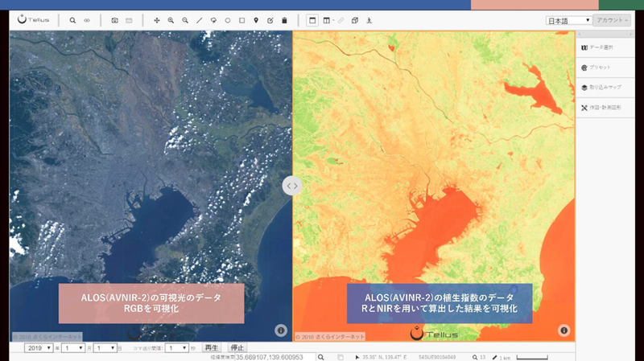Show info for the left map
This screenshot has height=361, width=644.
280,330
